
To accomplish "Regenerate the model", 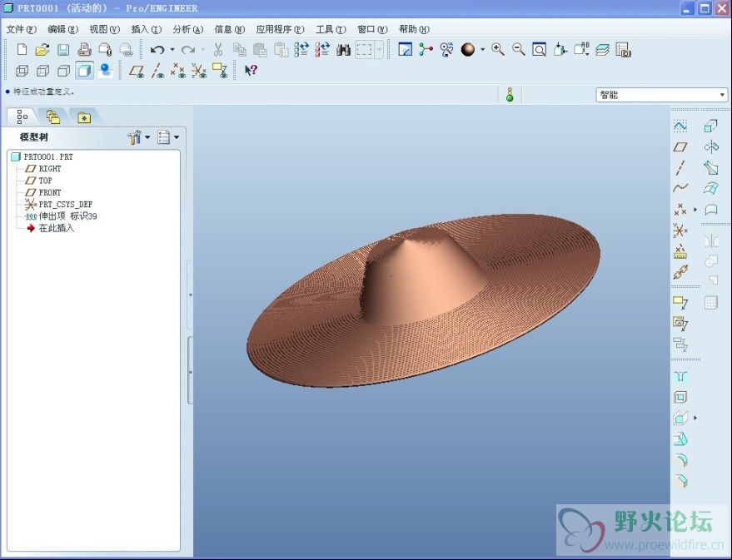I will click(x=301, y=49).
